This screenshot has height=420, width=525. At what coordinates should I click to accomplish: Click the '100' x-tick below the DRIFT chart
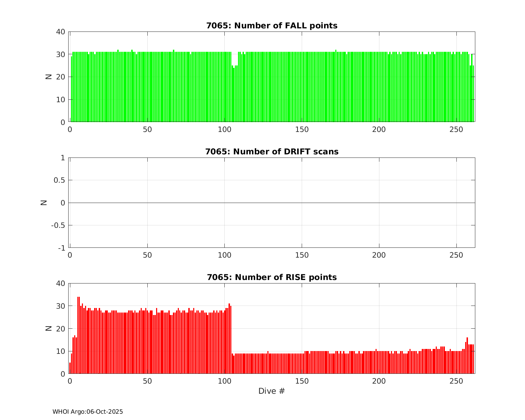click(x=224, y=255)
